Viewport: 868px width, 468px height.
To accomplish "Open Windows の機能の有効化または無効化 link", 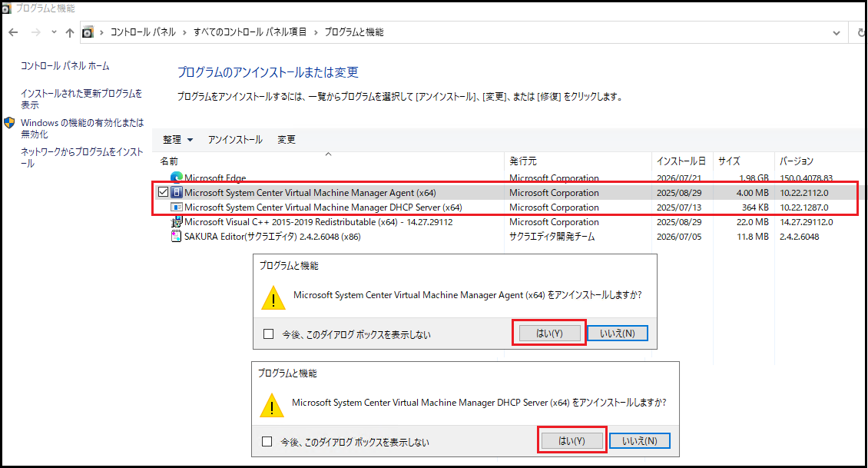I will point(82,128).
